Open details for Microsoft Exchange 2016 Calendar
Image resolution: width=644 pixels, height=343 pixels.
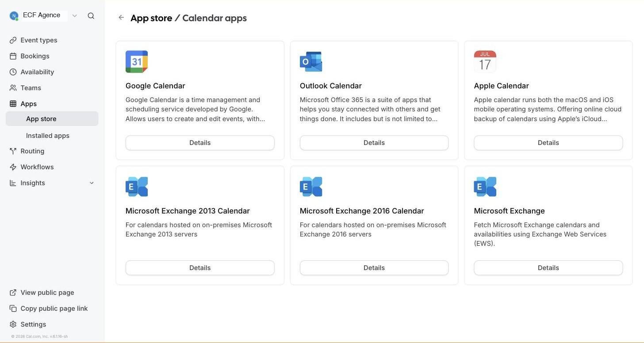[x=374, y=268]
